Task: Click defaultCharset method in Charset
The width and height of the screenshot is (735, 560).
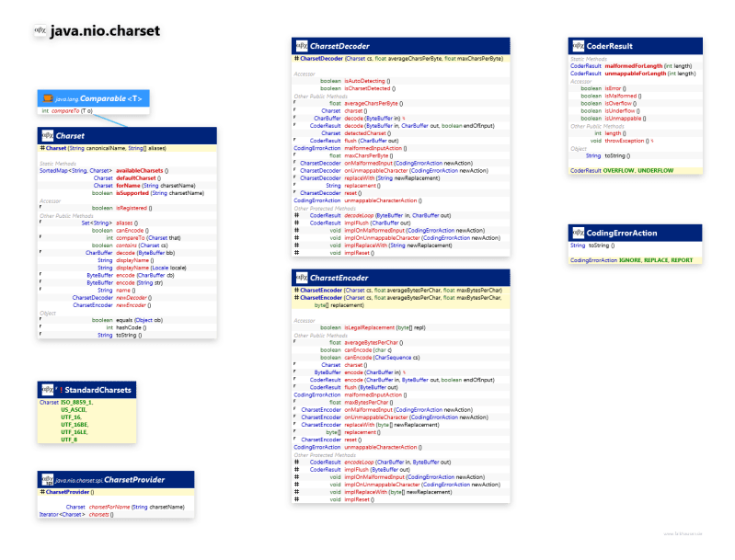Action: [x=135, y=178]
